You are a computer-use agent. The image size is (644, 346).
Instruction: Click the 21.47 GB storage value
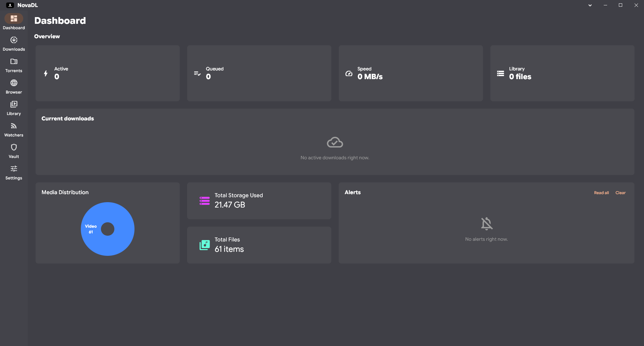(230, 205)
